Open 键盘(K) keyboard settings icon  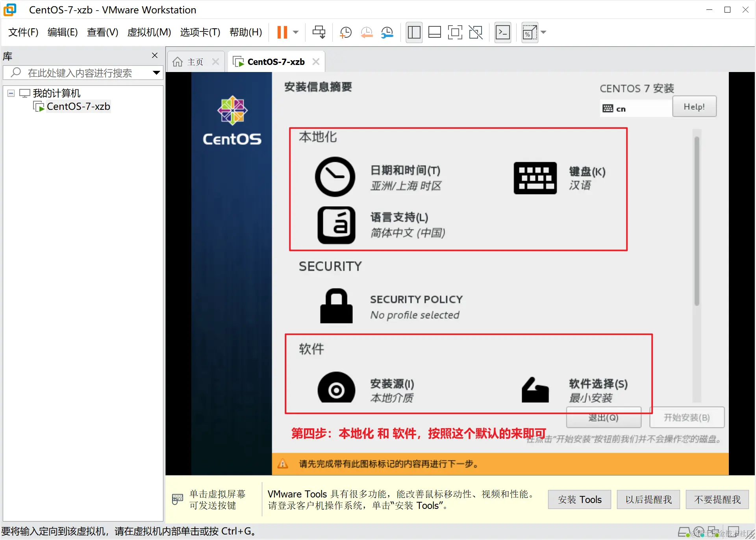pyautogui.click(x=535, y=178)
